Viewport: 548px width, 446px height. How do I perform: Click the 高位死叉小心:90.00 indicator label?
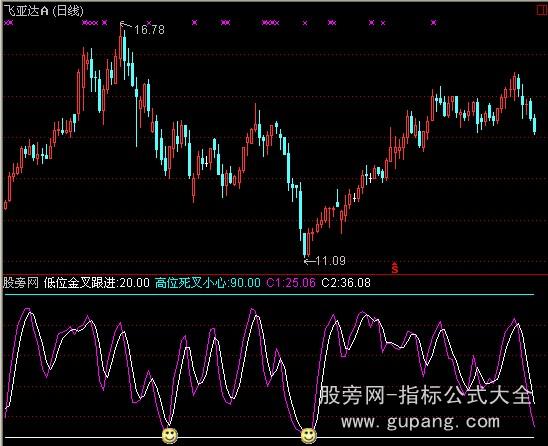[x=208, y=282]
